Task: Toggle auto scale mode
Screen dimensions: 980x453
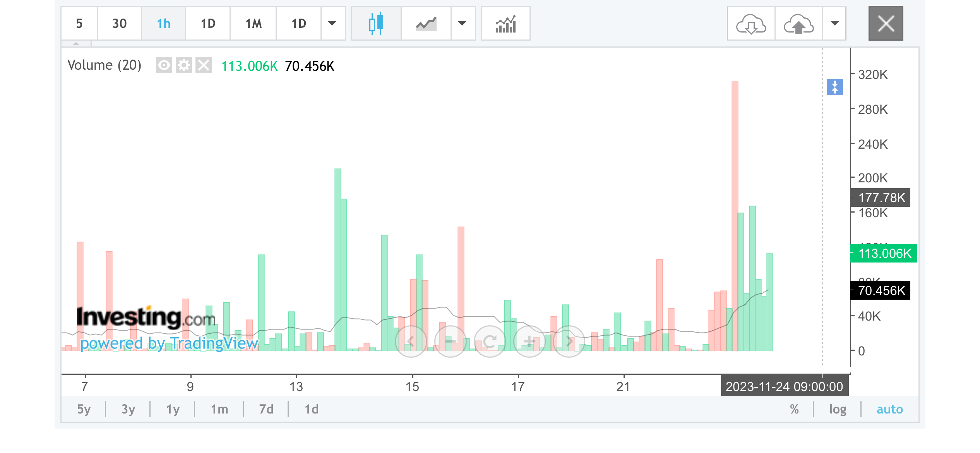Action: tap(889, 409)
